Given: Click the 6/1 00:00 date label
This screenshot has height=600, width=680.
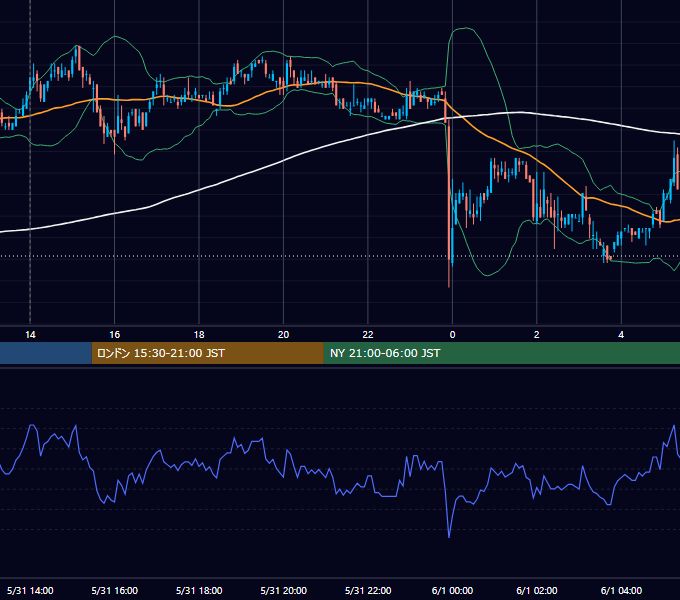Looking at the screenshot, I should point(452,590).
